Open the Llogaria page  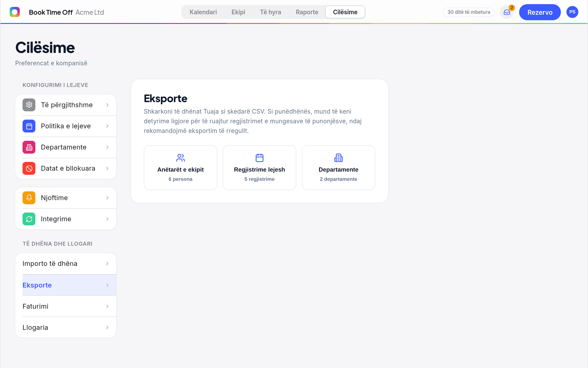(66, 328)
